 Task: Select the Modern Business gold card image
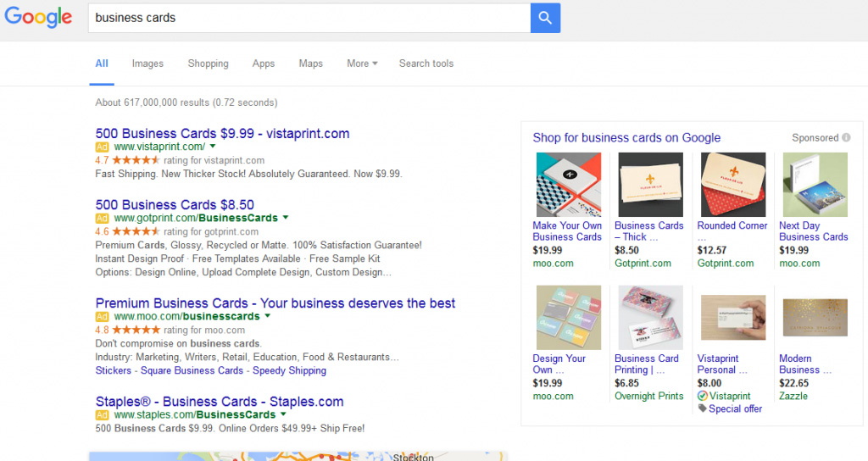(x=815, y=318)
